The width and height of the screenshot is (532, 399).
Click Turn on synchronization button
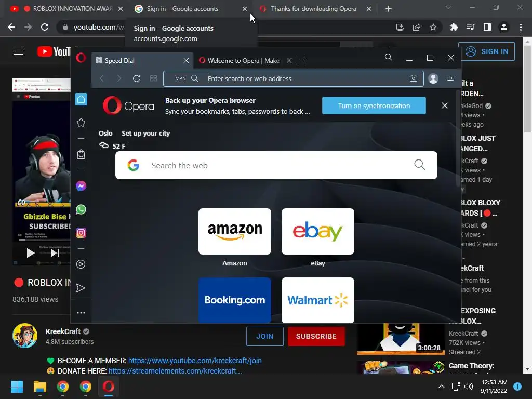click(374, 105)
